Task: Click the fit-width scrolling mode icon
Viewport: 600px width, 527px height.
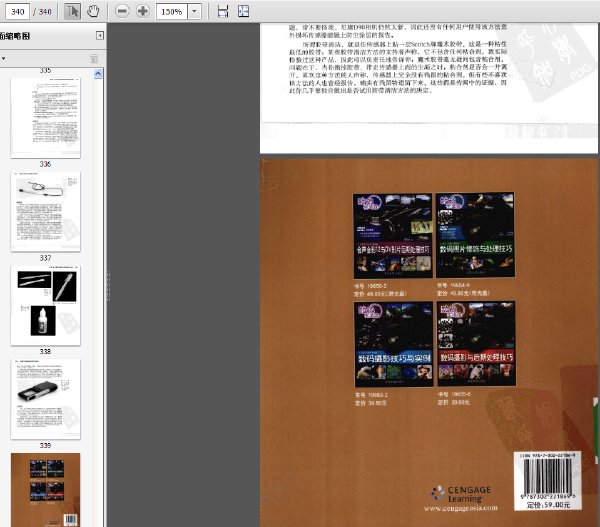Action: 223,11
